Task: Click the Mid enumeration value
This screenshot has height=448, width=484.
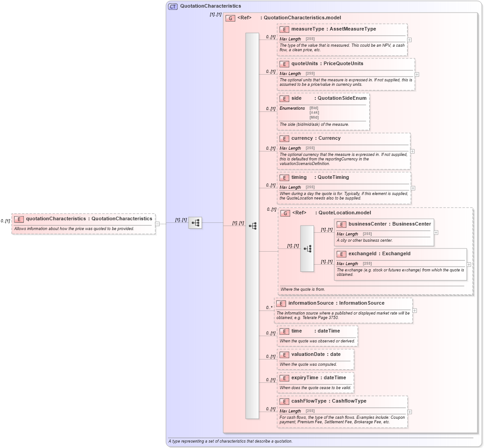Action: pos(314,117)
